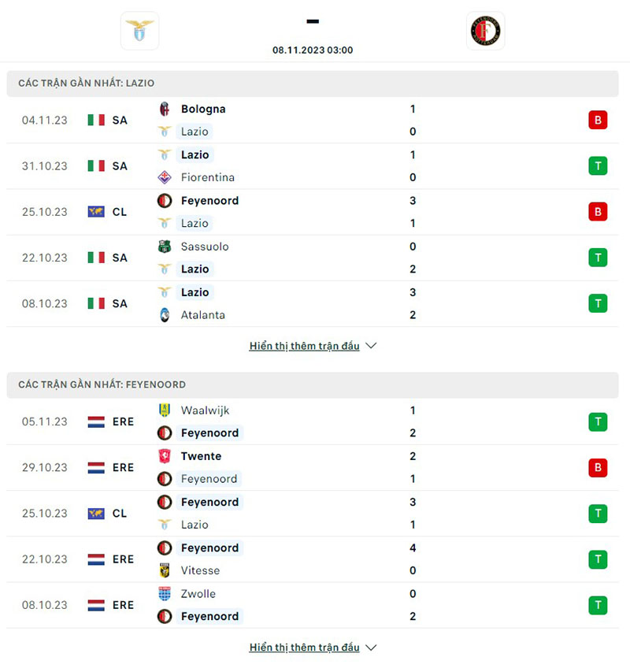630x672 pixels.
Task: Click red B badge for Twente match
Action: point(598,468)
